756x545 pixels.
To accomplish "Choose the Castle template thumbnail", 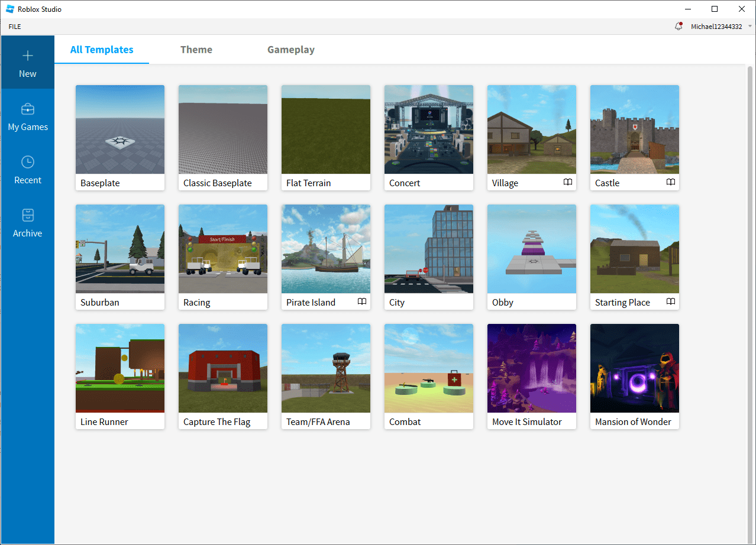I will pos(635,129).
